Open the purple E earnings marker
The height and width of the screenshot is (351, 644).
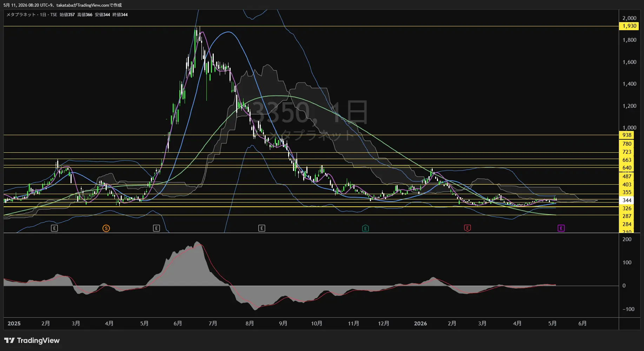561,229
